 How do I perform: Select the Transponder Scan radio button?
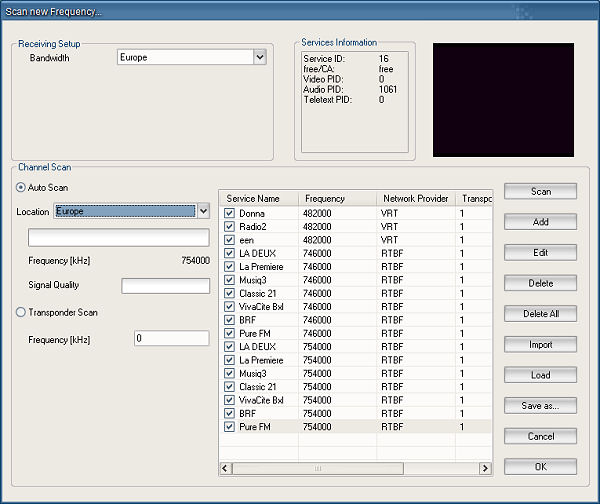21,312
